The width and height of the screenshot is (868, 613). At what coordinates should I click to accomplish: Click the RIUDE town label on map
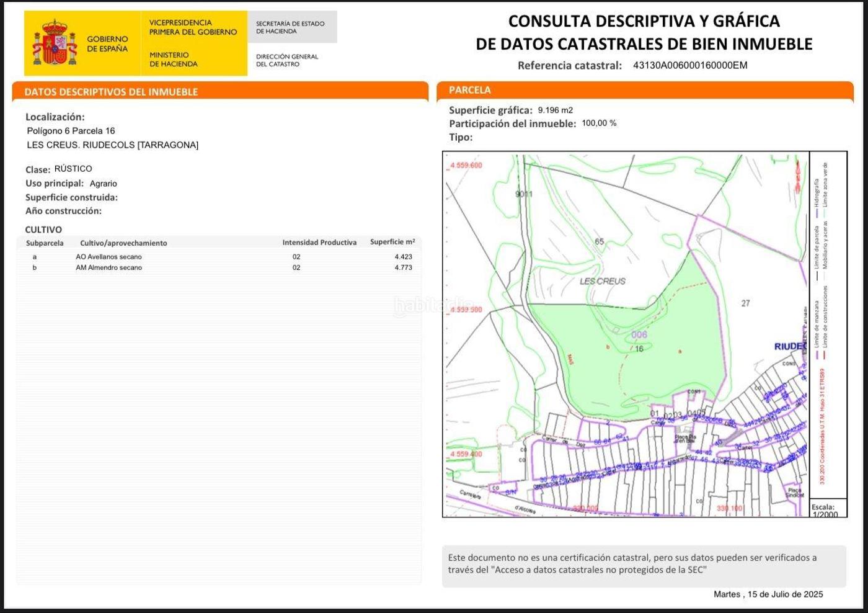(x=789, y=346)
